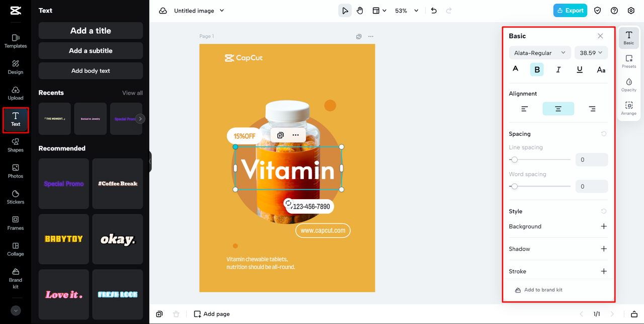Switch to the Presets tab
644x324 pixels.
point(629,61)
